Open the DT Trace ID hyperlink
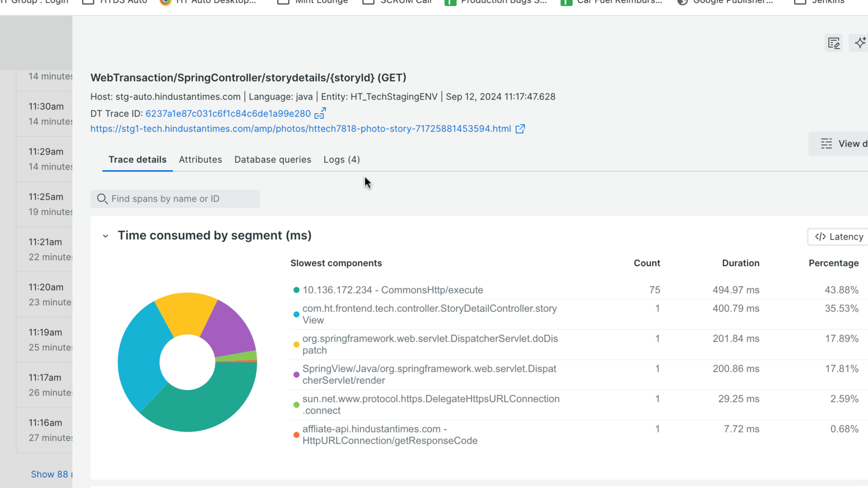Image resolution: width=868 pixels, height=488 pixels. [228, 113]
